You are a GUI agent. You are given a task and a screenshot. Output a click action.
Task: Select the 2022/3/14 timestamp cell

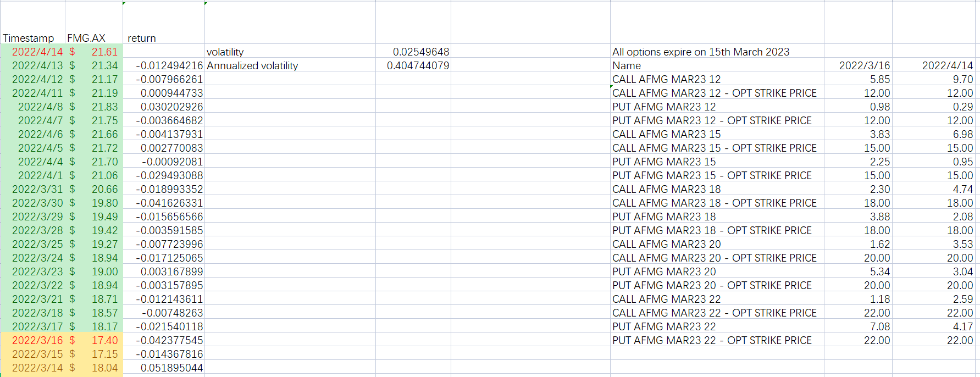pyautogui.click(x=33, y=368)
